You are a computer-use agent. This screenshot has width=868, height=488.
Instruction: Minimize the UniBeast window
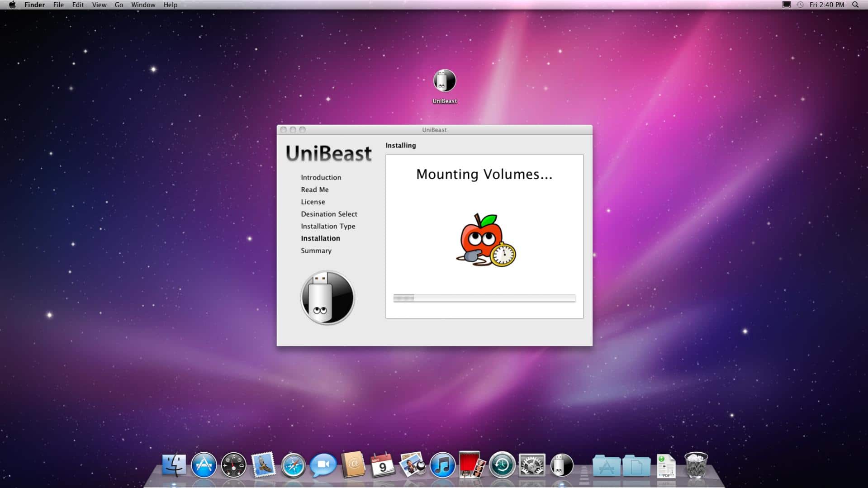point(293,130)
